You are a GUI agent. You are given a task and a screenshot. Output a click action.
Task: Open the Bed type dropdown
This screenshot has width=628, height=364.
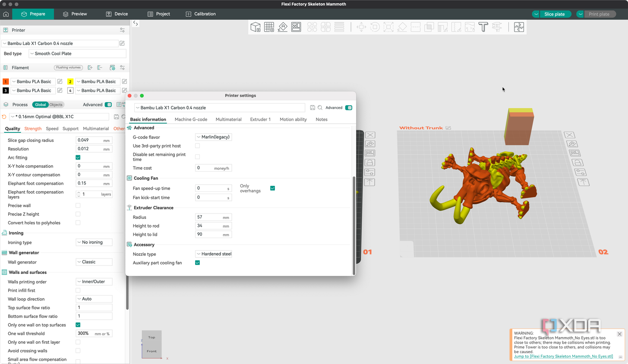coord(77,54)
